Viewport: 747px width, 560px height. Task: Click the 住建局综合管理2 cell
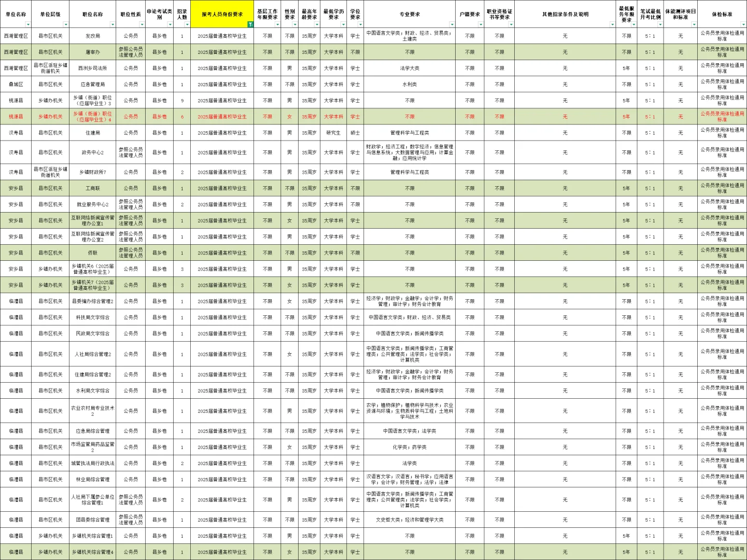click(93, 374)
